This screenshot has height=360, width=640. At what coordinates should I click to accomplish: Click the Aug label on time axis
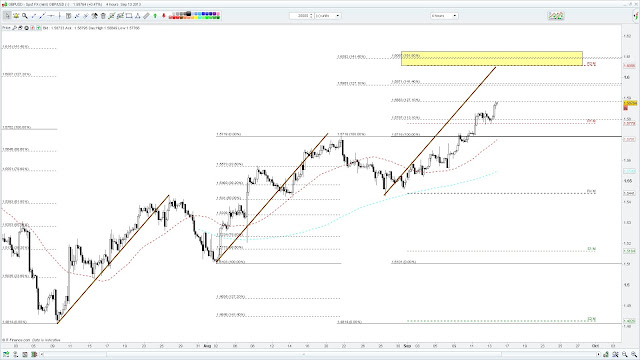point(207,346)
